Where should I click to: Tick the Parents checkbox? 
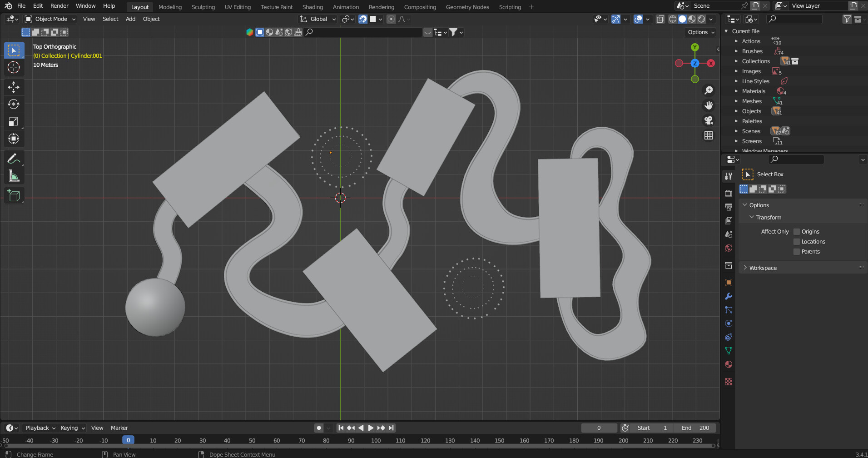[x=796, y=252]
